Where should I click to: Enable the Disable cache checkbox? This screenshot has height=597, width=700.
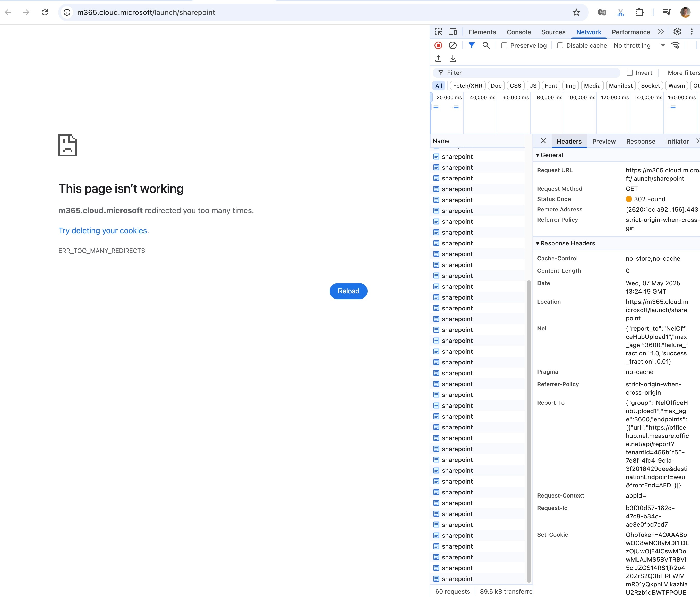pyautogui.click(x=560, y=45)
